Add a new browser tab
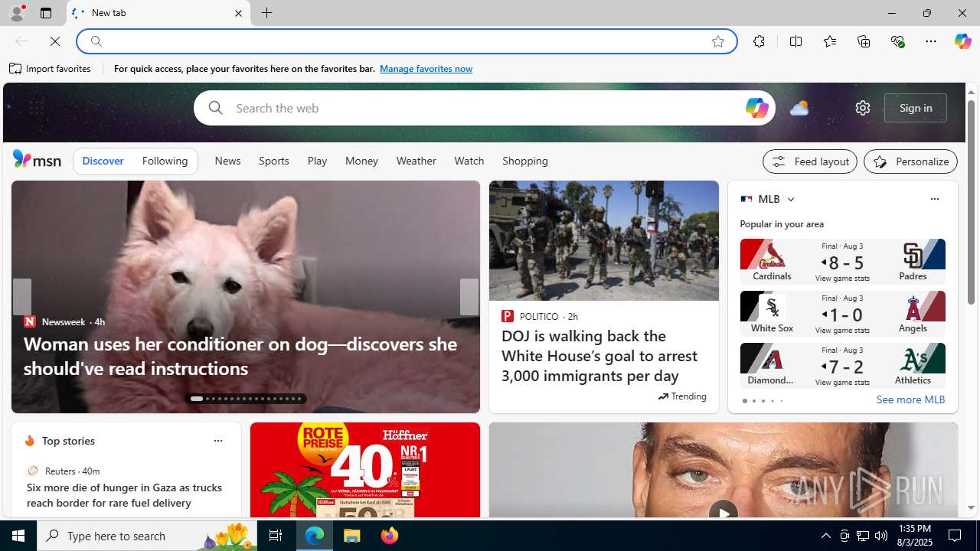Image resolution: width=980 pixels, height=551 pixels. click(x=267, y=13)
